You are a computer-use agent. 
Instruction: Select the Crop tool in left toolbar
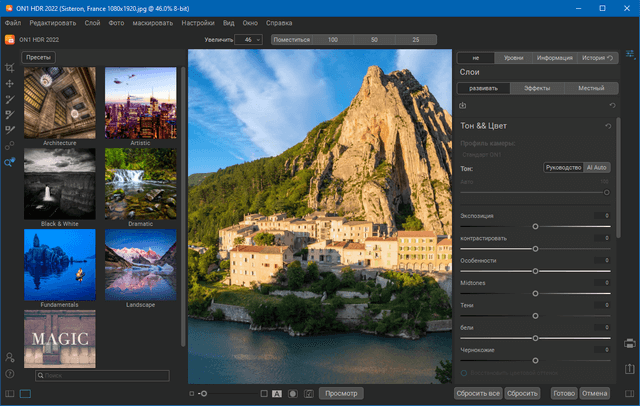pos(9,68)
